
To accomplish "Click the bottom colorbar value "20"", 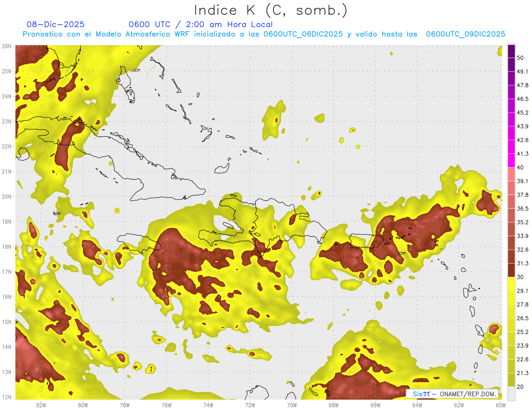I will click(520, 387).
